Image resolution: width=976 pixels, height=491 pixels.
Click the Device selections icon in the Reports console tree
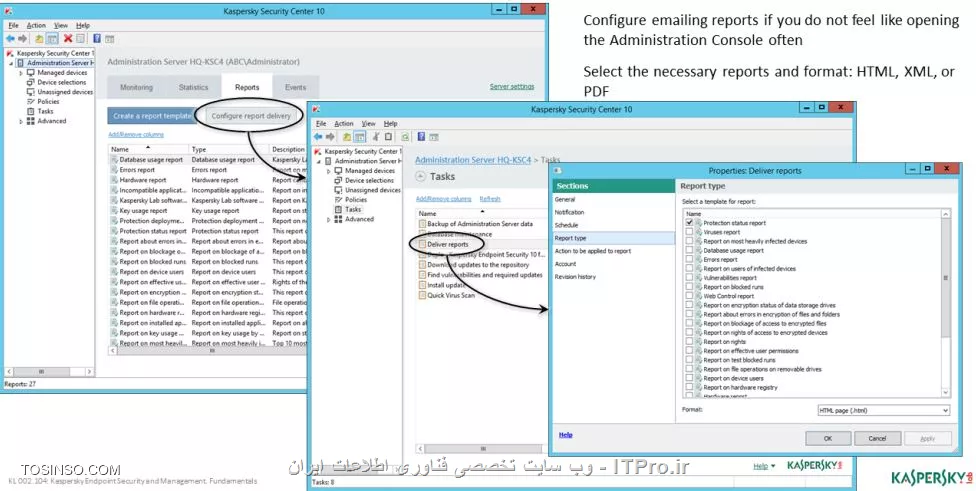(30, 82)
